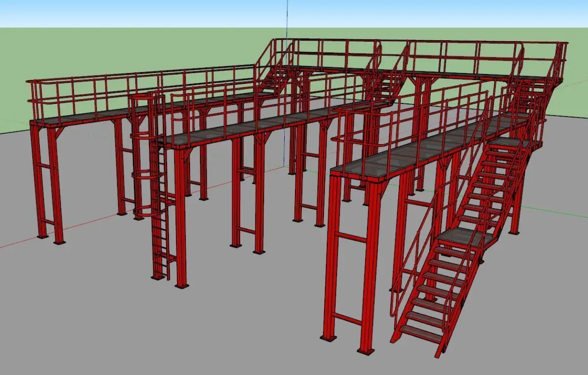Select the staircase mid-height landing platform

pos(465,237)
